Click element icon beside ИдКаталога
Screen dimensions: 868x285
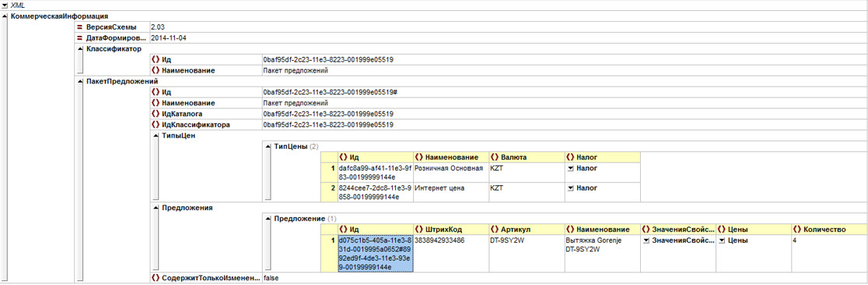[x=155, y=114]
